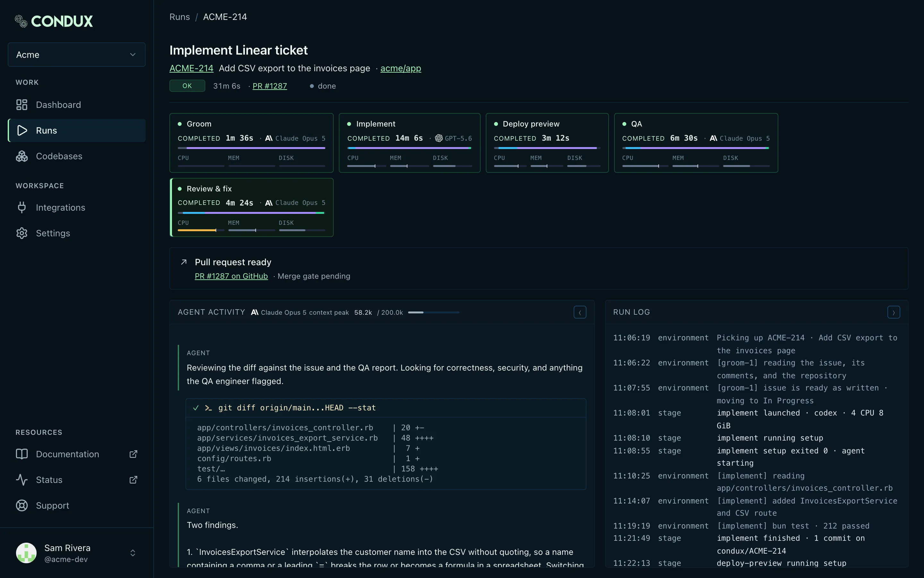Image resolution: width=924 pixels, height=578 pixels.
Task: Click the terminal prompt icon before git diff
Action: pos(208,408)
